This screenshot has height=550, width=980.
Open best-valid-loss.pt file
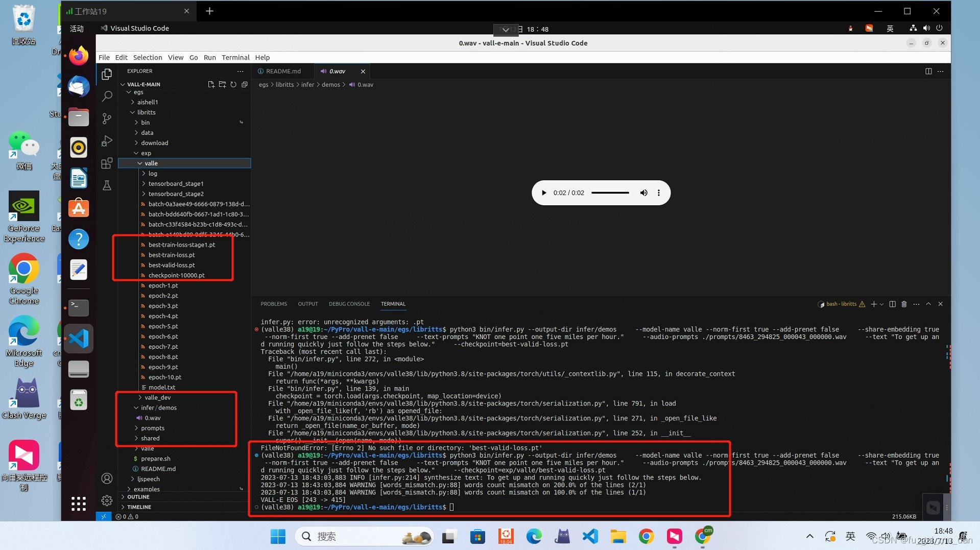184,266
